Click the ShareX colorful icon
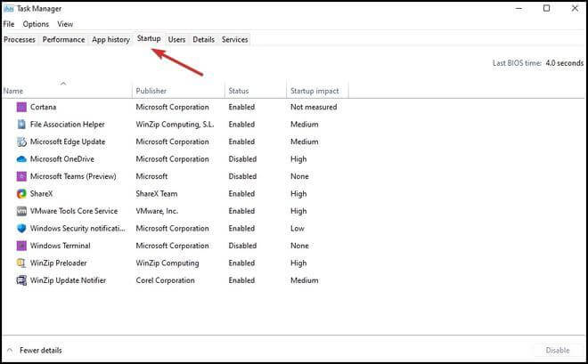Image resolution: width=588 pixels, height=364 pixels. click(21, 194)
